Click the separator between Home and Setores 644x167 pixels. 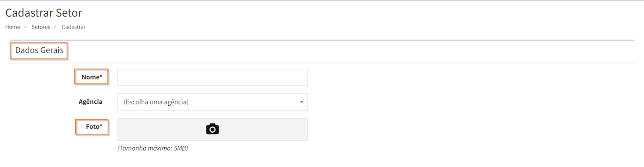pyautogui.click(x=25, y=27)
